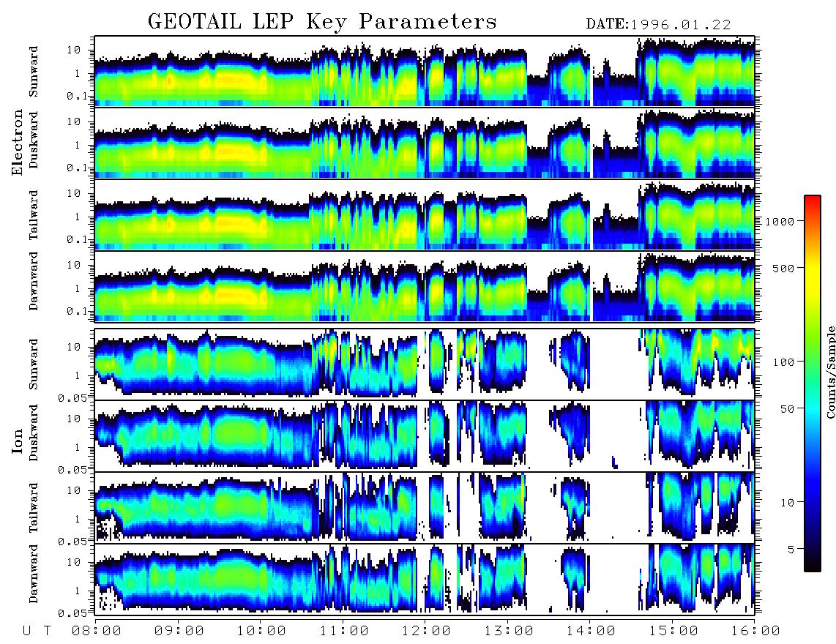Click the colorbar tick label "5"
Screen dimensions: 836x644
tap(791, 550)
